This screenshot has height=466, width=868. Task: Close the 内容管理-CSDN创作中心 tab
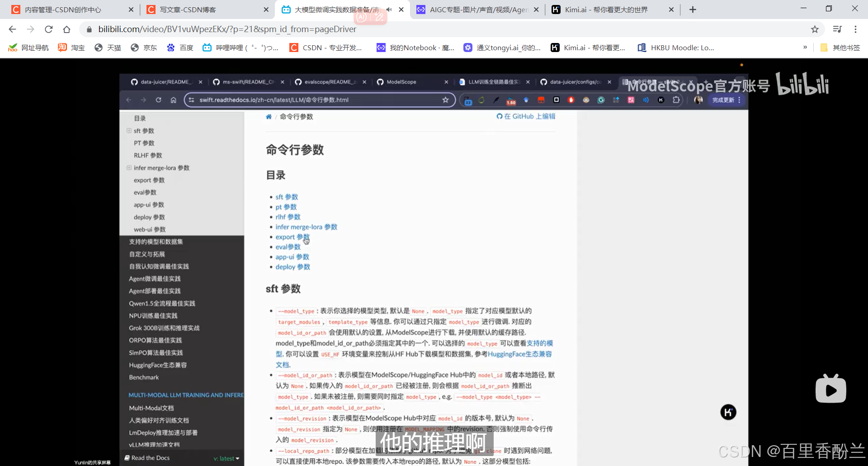pos(131,10)
